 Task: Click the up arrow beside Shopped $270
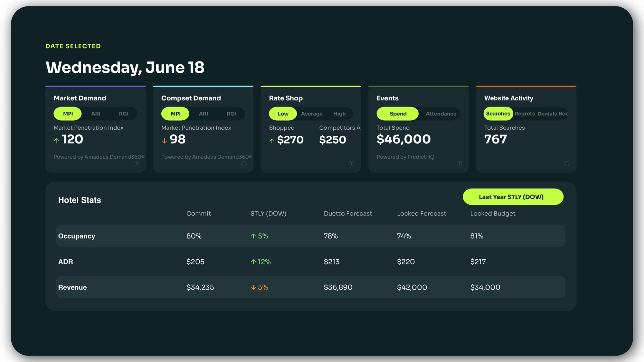(272, 141)
